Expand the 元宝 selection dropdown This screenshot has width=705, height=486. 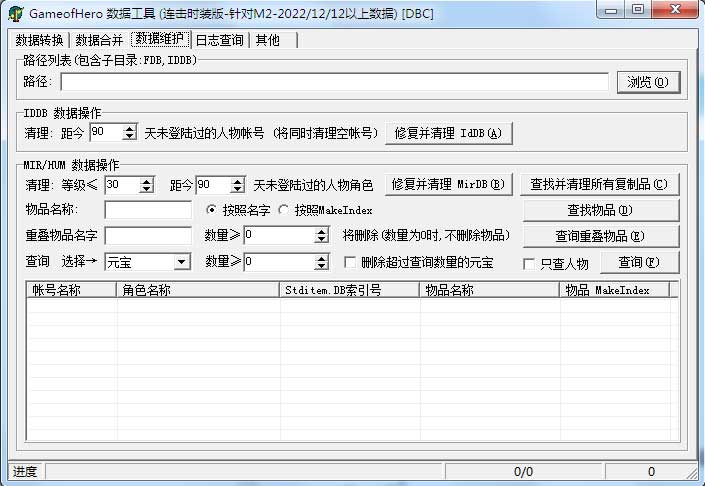pyautogui.click(x=181, y=262)
